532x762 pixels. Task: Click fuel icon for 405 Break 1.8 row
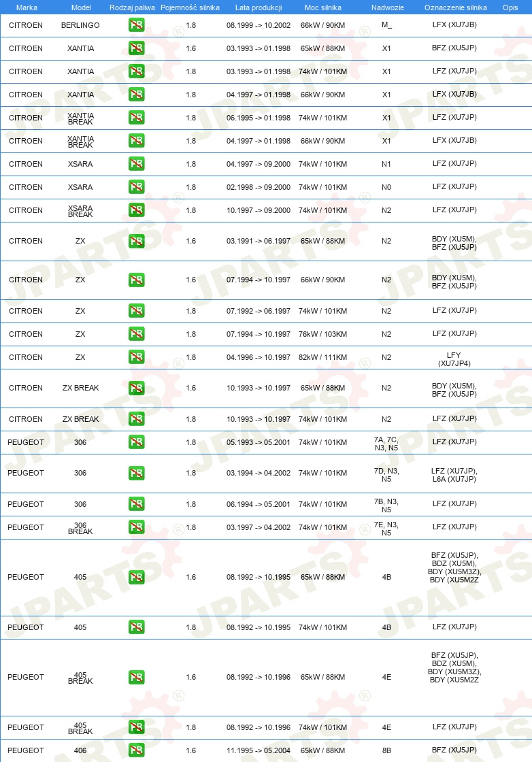pyautogui.click(x=137, y=727)
